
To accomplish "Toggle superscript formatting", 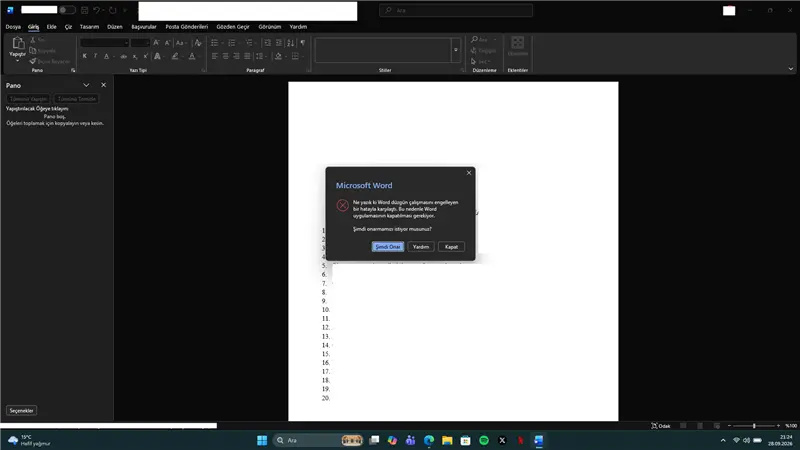I will tap(145, 56).
